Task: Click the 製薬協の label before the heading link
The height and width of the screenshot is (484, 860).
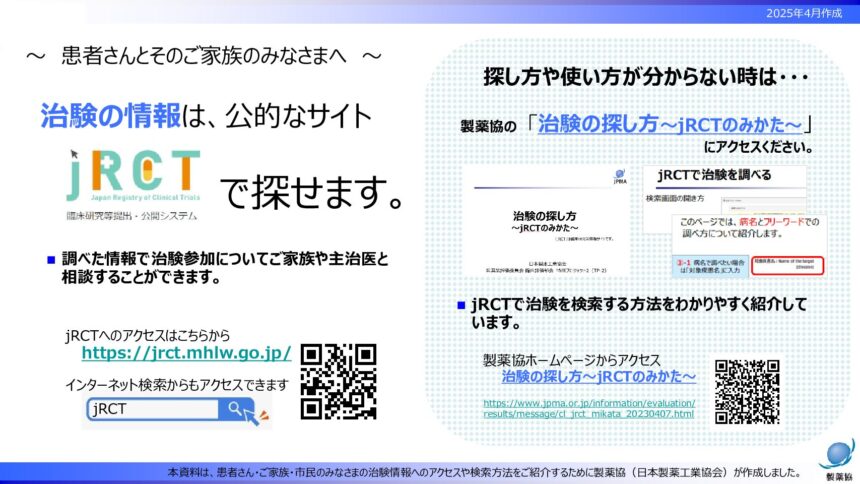Action: [488, 127]
